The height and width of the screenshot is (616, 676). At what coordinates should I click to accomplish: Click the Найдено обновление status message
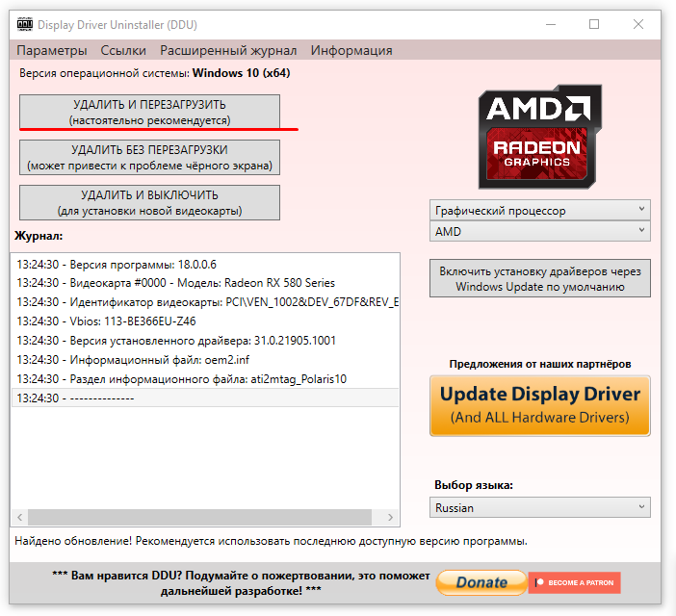click(x=271, y=541)
